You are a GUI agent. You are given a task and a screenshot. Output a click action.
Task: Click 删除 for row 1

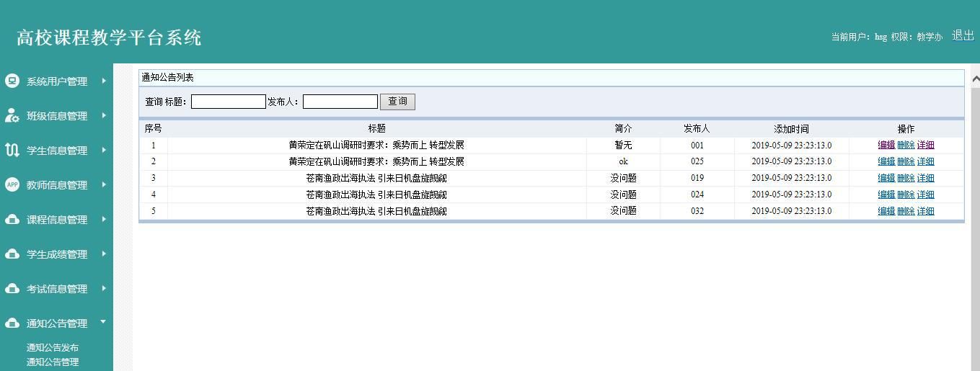[x=906, y=145]
